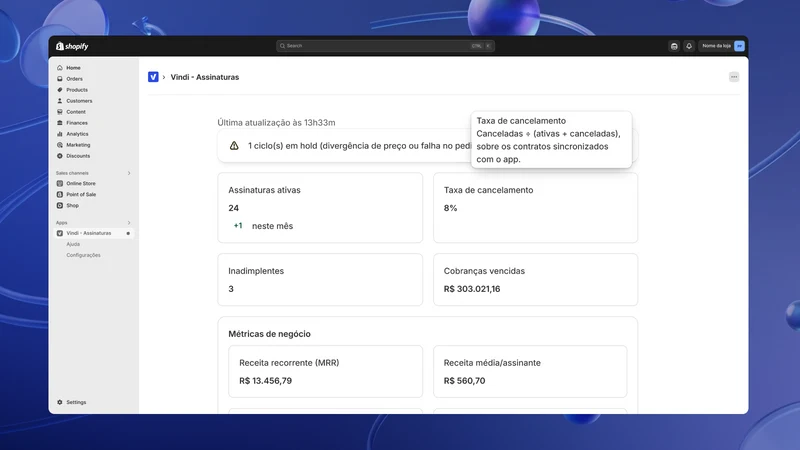Click the Orders inbox icon
This screenshot has height=450, width=800.
tap(60, 79)
